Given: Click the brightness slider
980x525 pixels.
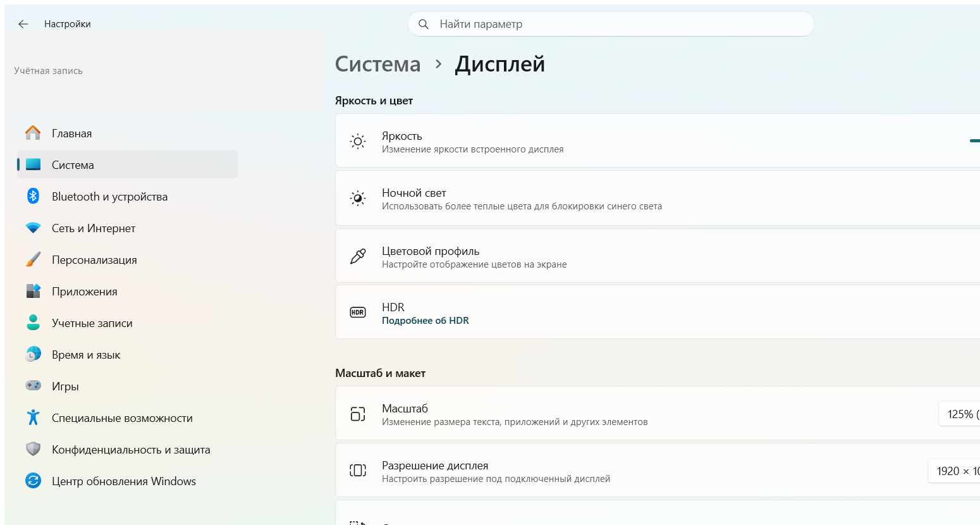Looking at the screenshot, I should tap(975, 141).
